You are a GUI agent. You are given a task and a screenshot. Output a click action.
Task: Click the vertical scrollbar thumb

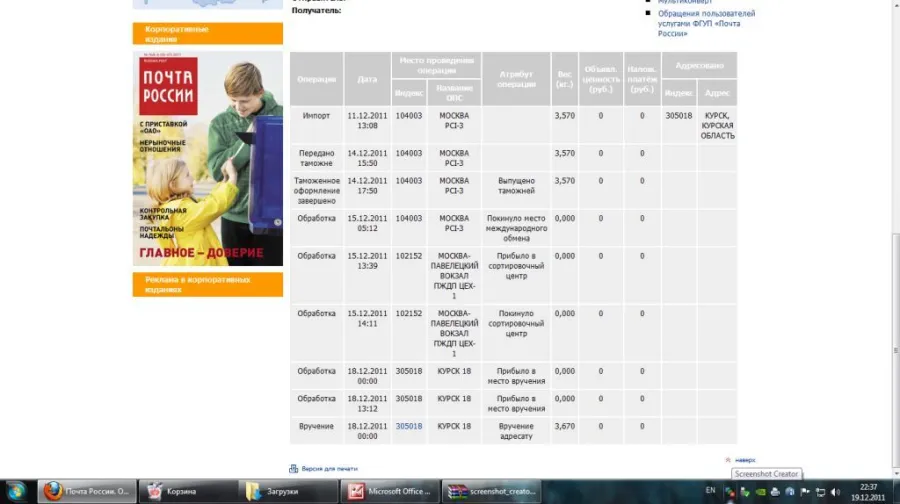click(896, 350)
